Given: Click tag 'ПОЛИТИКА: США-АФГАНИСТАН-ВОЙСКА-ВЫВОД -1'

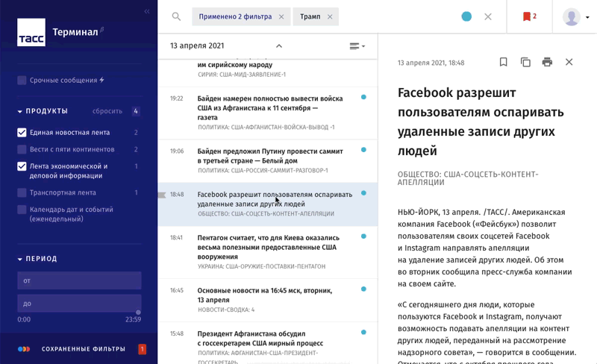Looking at the screenshot, I should click(266, 127).
